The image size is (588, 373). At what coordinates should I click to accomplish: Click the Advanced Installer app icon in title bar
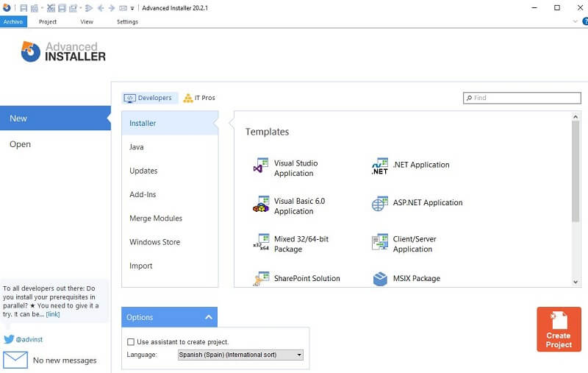pyautogui.click(x=7, y=7)
